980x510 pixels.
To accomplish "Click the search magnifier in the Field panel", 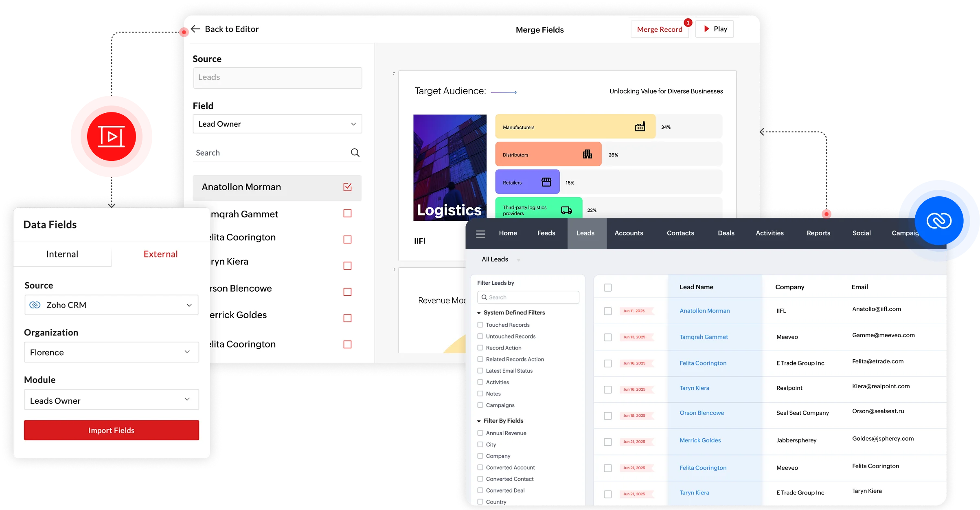I will click(355, 152).
